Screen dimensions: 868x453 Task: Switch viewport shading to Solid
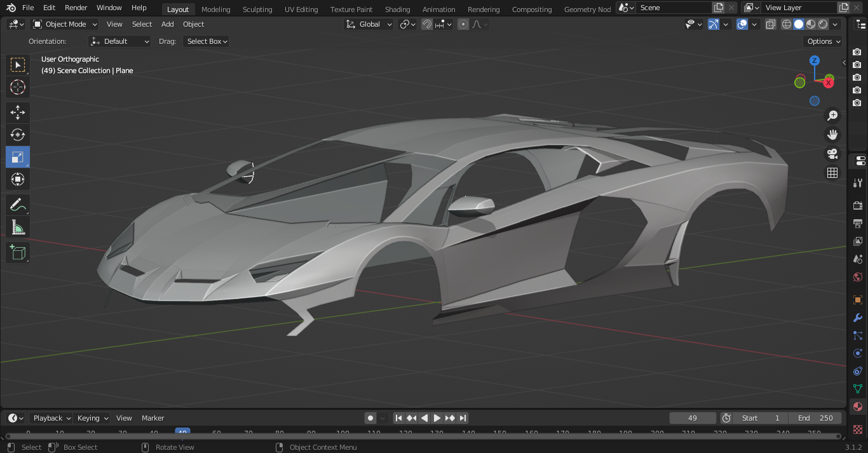pos(799,24)
